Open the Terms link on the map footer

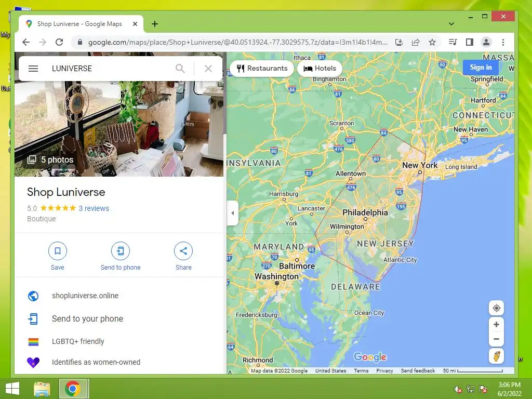coord(361,371)
